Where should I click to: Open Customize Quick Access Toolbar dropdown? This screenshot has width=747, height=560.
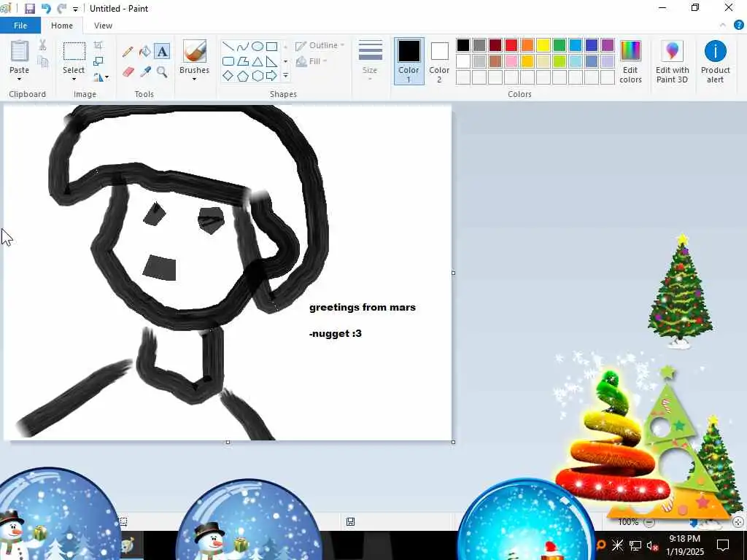(x=75, y=9)
